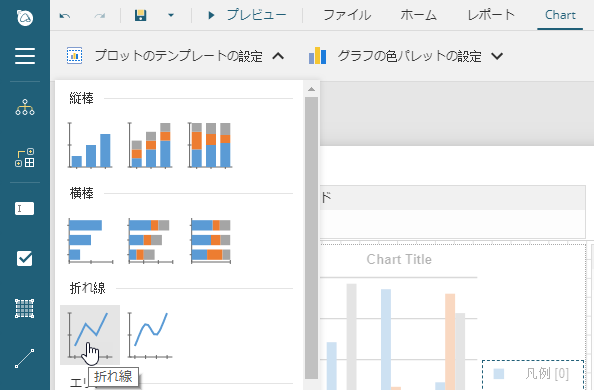Switch to the ホーム tab
This screenshot has width=594, height=390.
pos(419,15)
